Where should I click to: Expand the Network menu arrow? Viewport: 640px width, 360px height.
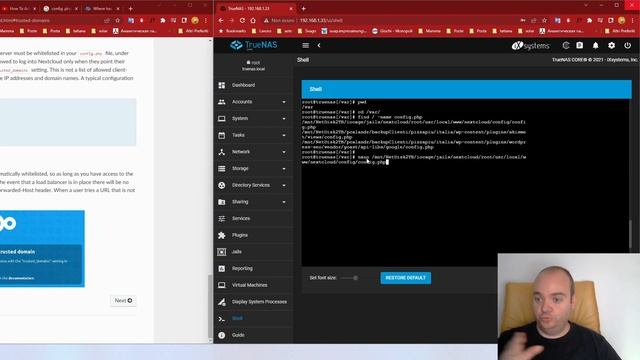[x=284, y=152]
